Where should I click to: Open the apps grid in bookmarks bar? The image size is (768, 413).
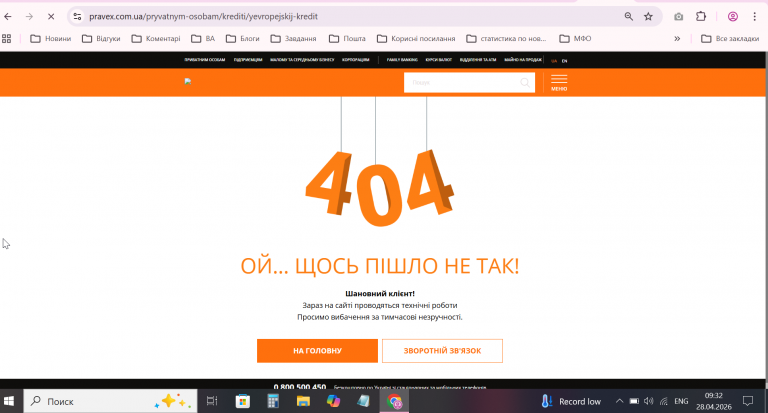point(6,39)
